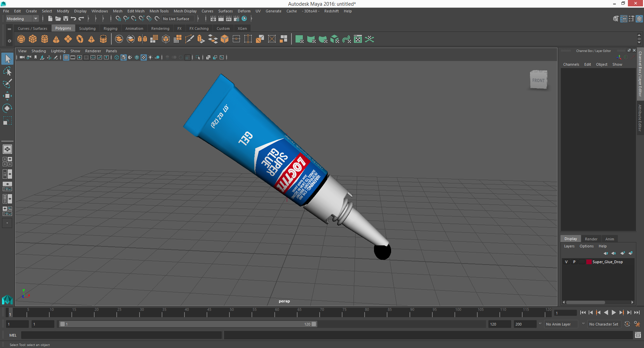Click the New Scene icon
644x348 pixels.
[50, 19]
